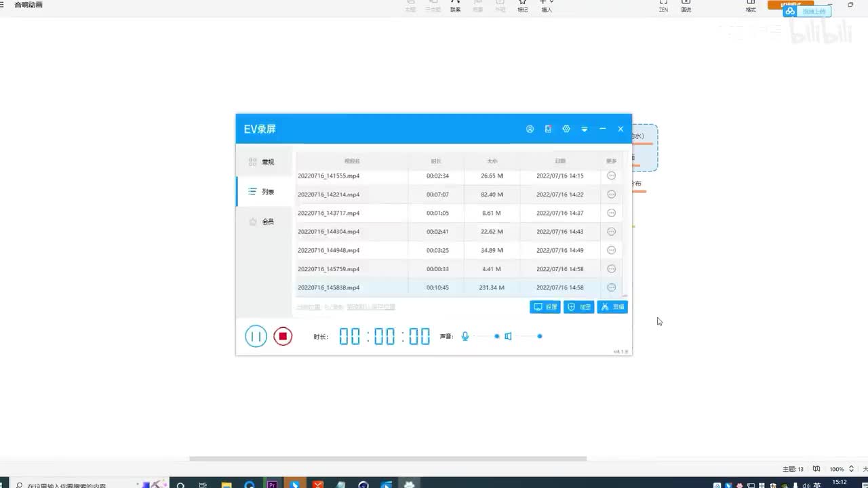Adjust the speaker volume slider
The image size is (868, 488).
(530, 336)
